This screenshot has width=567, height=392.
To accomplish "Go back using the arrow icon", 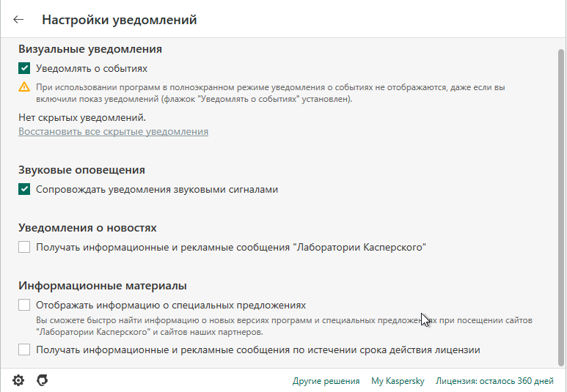I will [x=19, y=20].
